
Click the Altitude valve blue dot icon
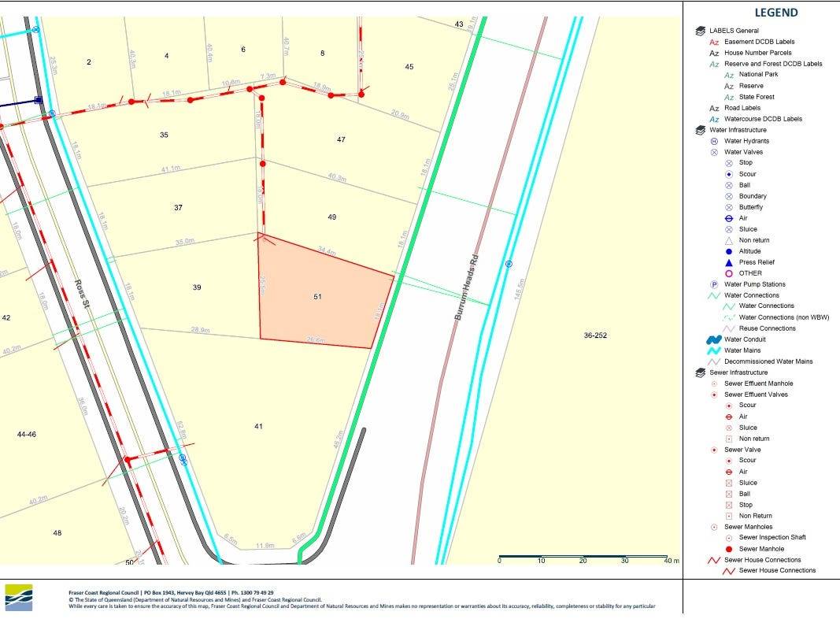pos(729,251)
